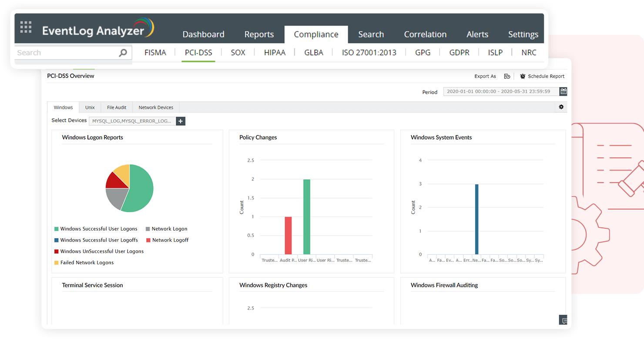Click the search magnifier icon
The width and height of the screenshot is (644, 340).
123,53
